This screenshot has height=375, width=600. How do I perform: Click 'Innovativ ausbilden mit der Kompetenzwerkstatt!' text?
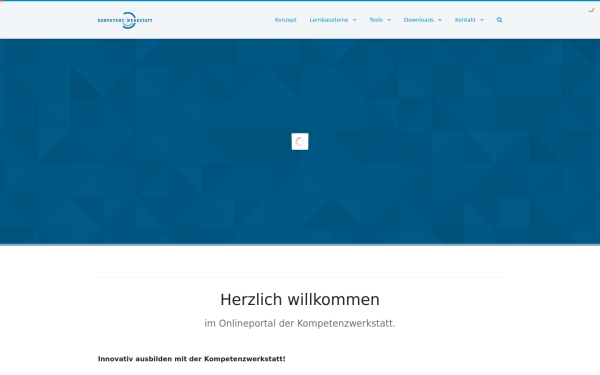pyautogui.click(x=191, y=359)
